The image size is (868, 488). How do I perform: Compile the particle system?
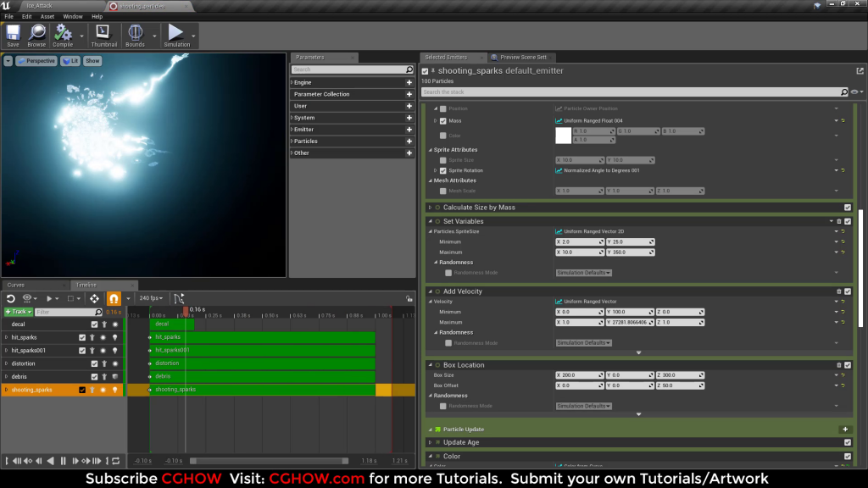pyautogui.click(x=63, y=36)
